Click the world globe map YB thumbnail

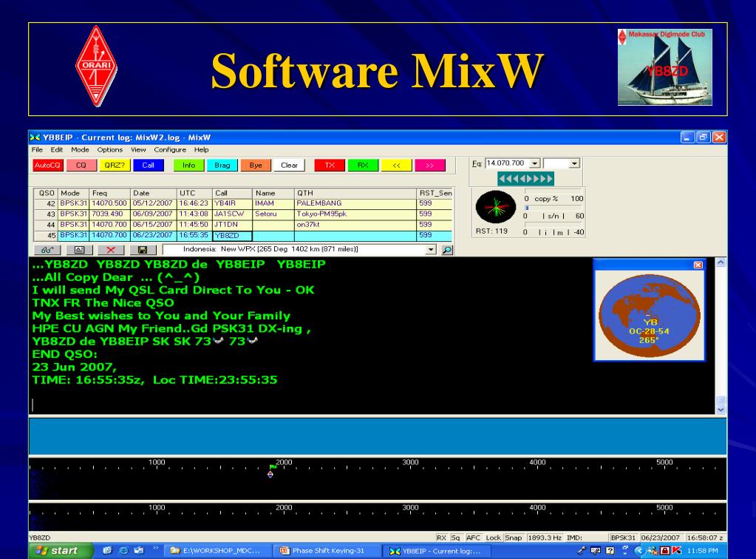coord(650,316)
